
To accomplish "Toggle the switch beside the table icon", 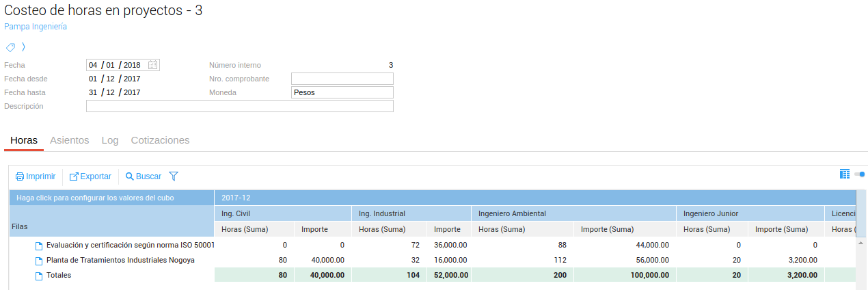I will pos(860,174).
